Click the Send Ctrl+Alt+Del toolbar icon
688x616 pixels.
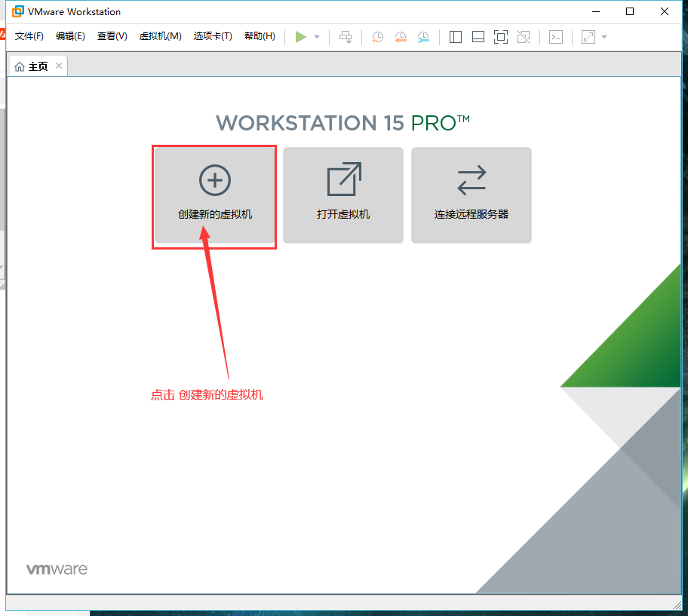(346, 37)
